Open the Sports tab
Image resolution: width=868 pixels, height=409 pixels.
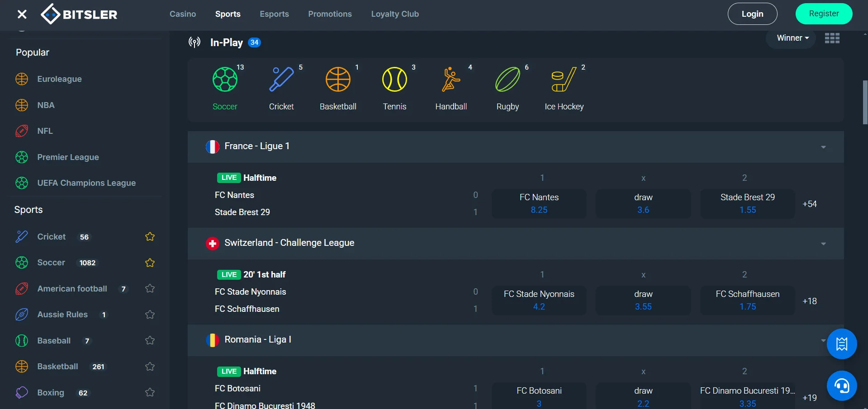point(228,14)
